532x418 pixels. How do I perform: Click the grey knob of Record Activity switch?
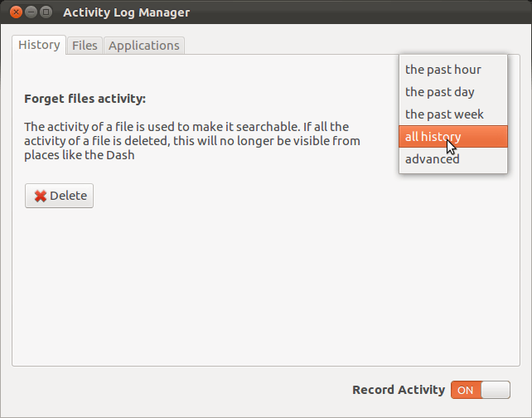(496, 390)
